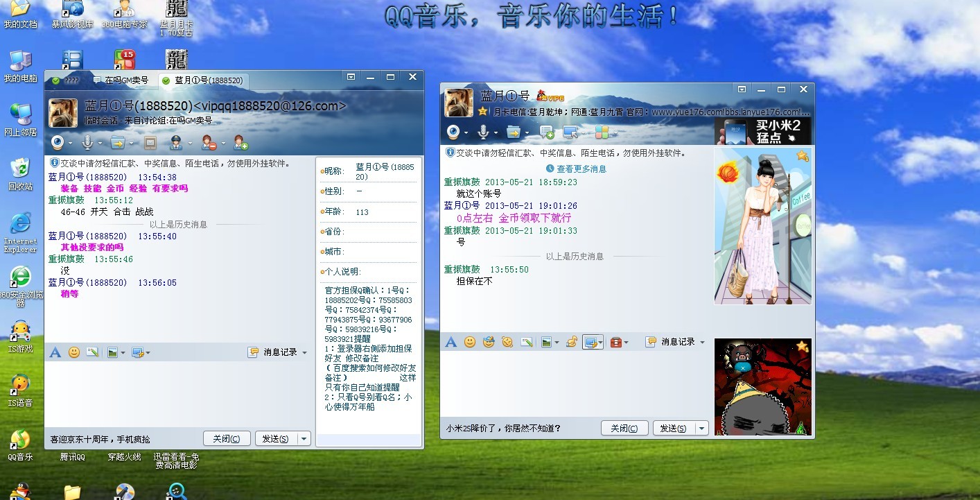Select the font settings icon in right chat
This screenshot has width=980, height=500.
click(450, 342)
